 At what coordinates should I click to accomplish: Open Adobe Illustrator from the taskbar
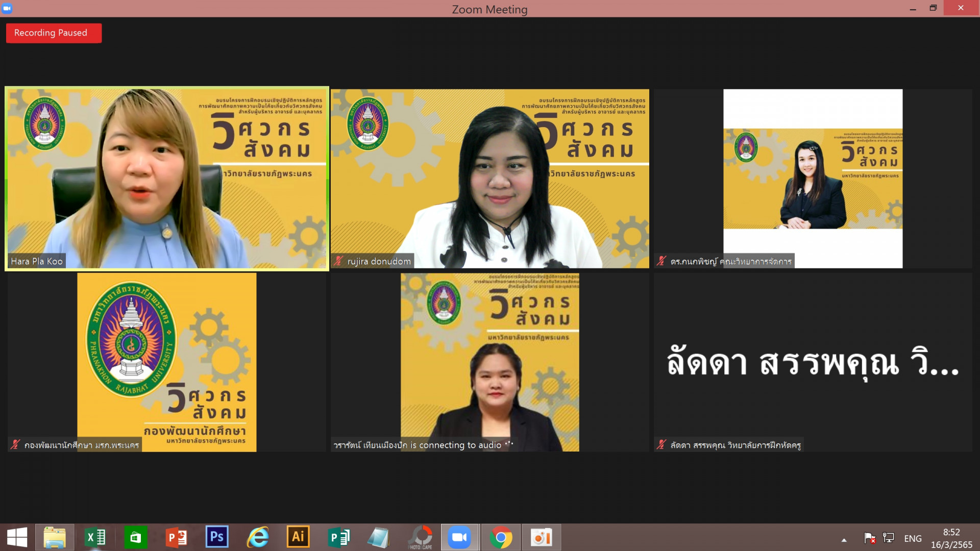298,537
